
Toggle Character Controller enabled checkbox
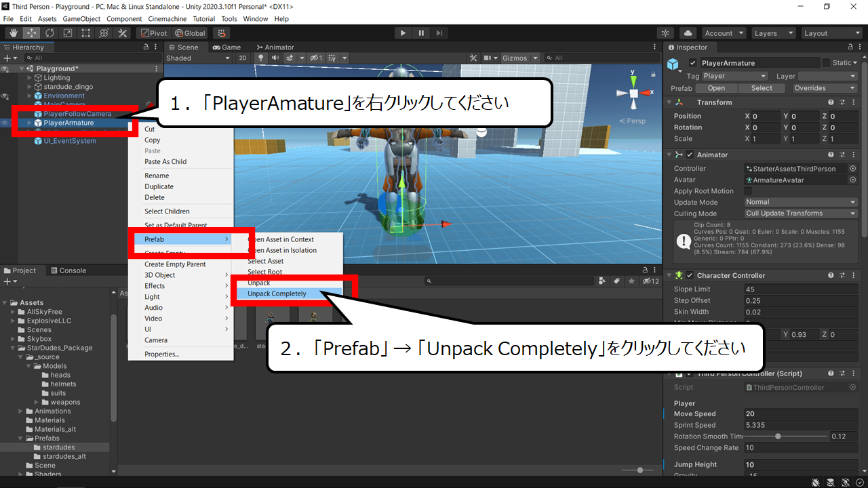click(690, 275)
